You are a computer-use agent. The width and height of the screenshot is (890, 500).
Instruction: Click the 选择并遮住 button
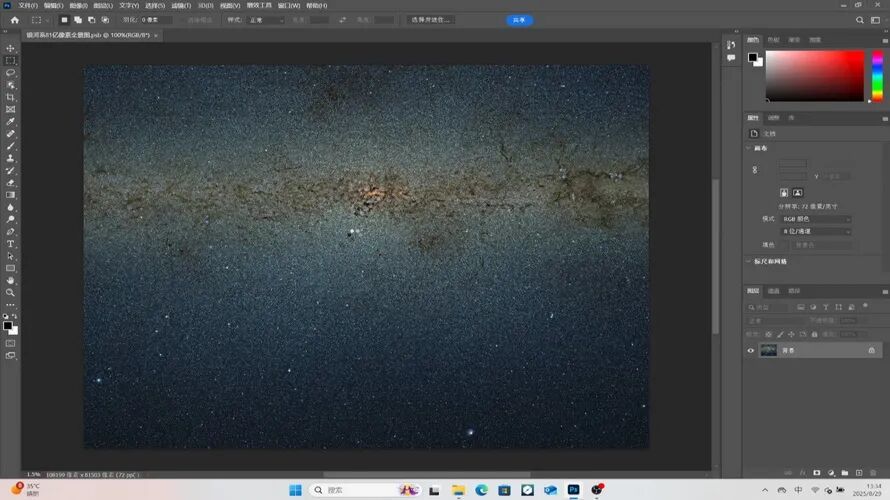[431, 20]
